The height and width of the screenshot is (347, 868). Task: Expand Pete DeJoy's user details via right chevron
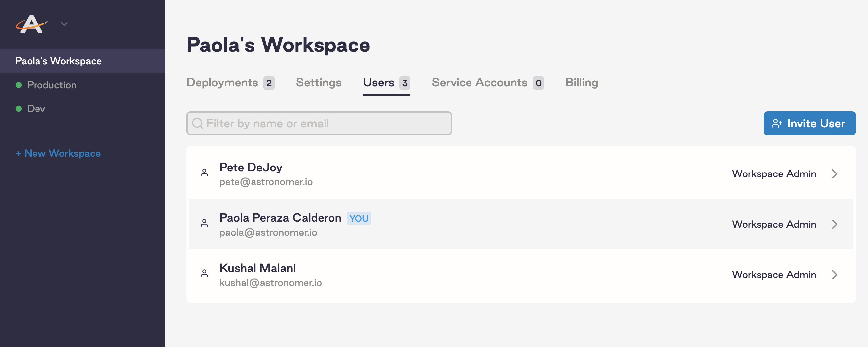pos(834,173)
